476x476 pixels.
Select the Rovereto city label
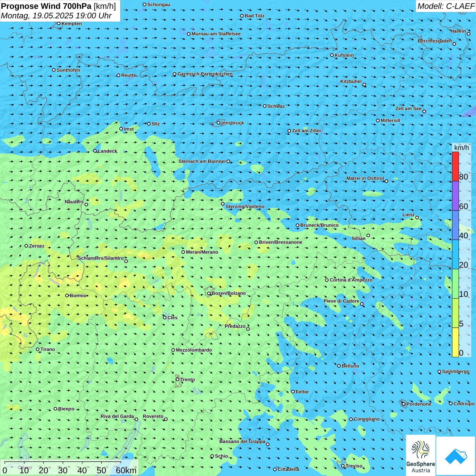[153, 416]
